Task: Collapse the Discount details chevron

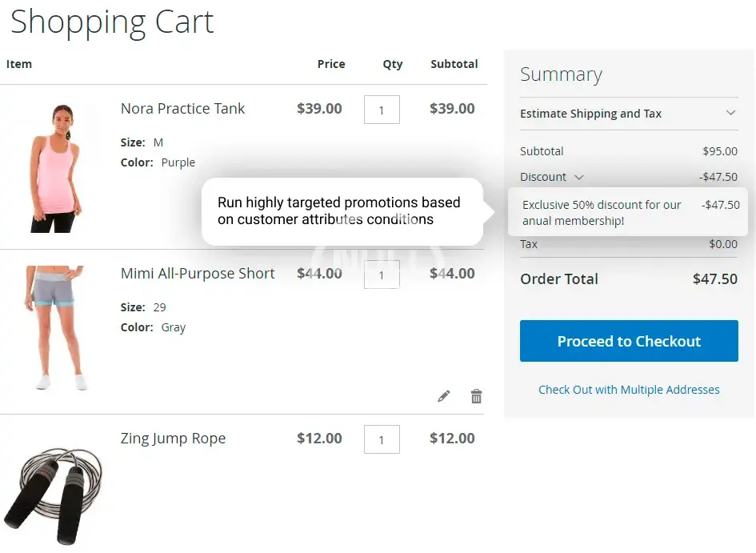Action: [579, 177]
